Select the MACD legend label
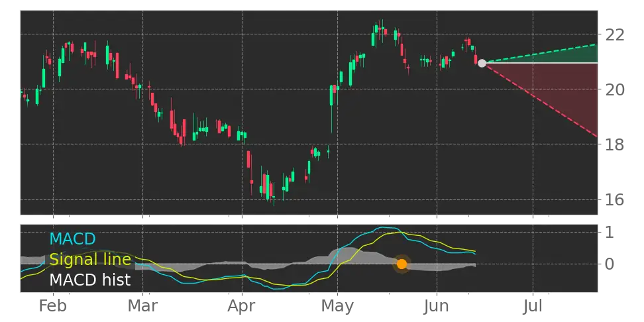 click(72, 239)
